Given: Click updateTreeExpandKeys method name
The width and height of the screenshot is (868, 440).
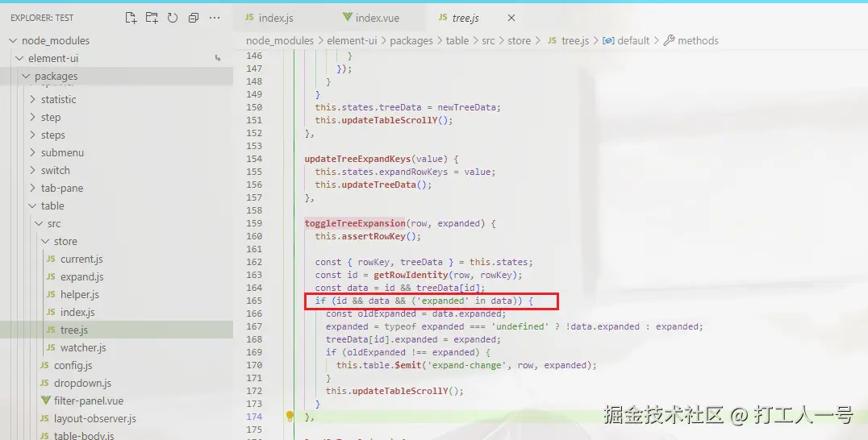Looking at the screenshot, I should [x=357, y=159].
